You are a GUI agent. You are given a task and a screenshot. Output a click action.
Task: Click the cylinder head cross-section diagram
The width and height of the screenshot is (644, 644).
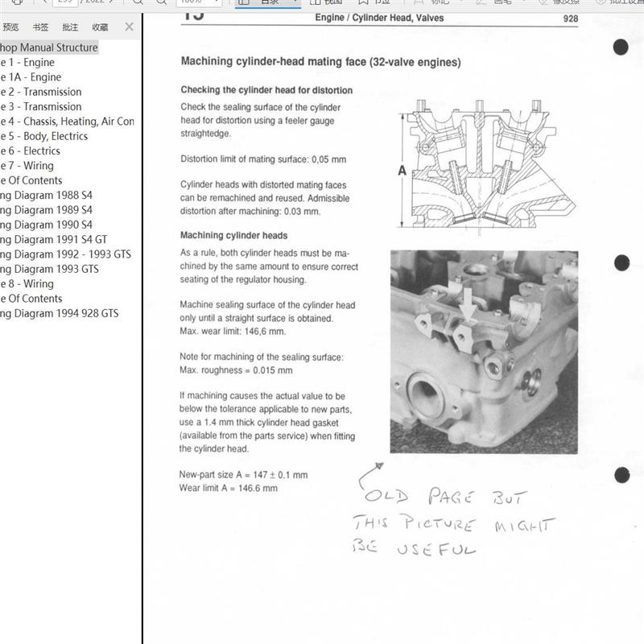coord(487,167)
